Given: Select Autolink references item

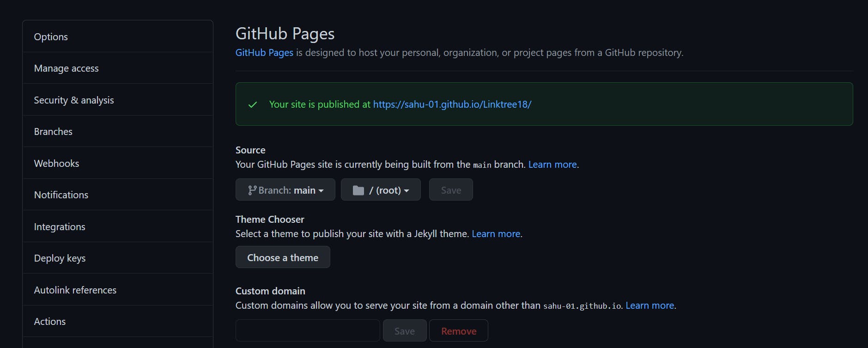Looking at the screenshot, I should coord(118,290).
